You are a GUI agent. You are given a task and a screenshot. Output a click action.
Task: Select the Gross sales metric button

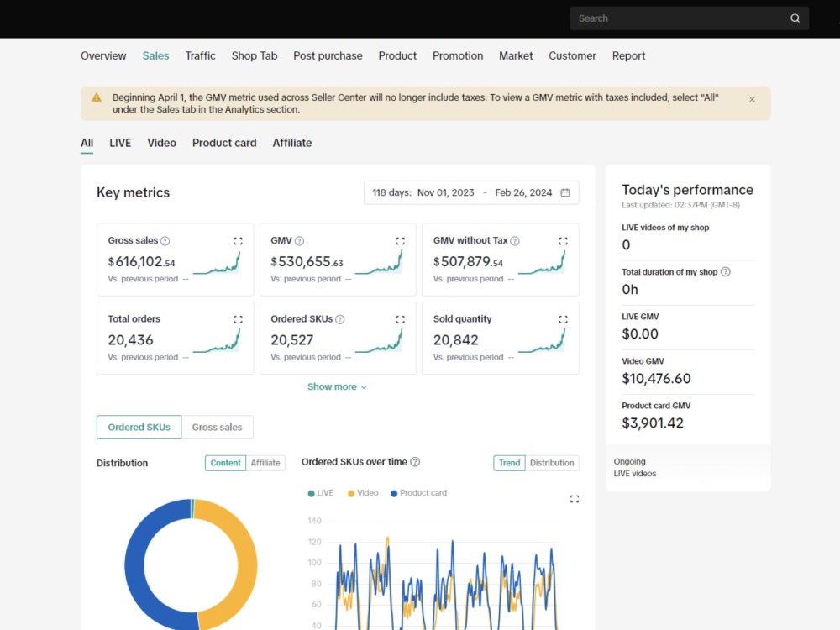(x=217, y=427)
